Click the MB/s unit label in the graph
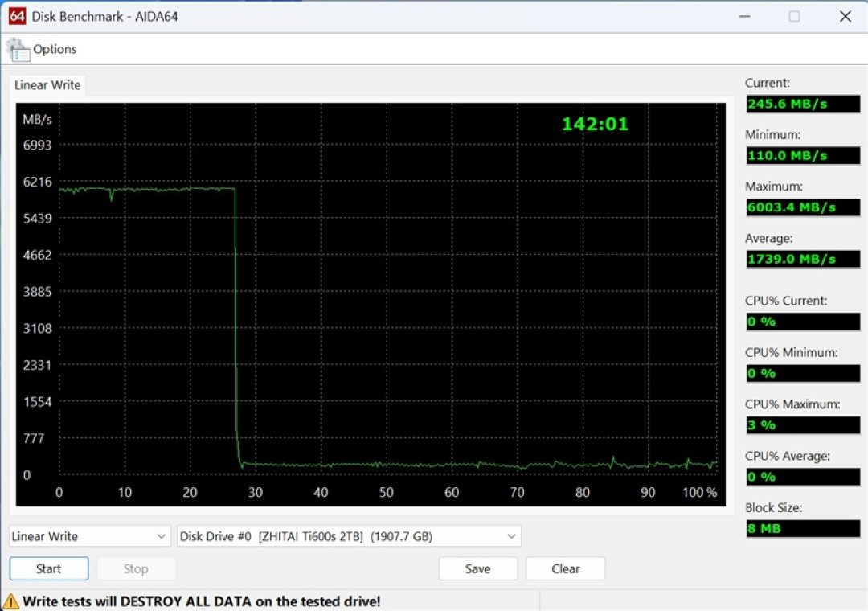Viewport: 868px width, 611px height. point(37,120)
